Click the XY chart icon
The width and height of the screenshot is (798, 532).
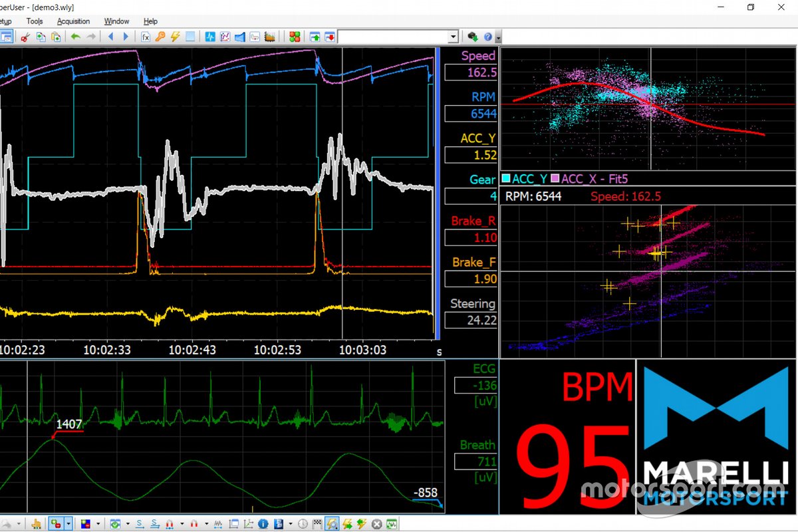click(x=225, y=37)
